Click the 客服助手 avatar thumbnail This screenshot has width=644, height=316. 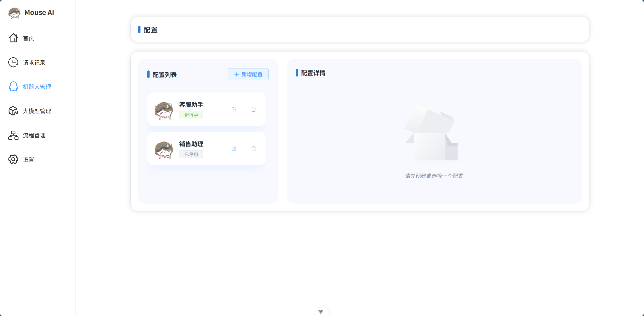[164, 111]
